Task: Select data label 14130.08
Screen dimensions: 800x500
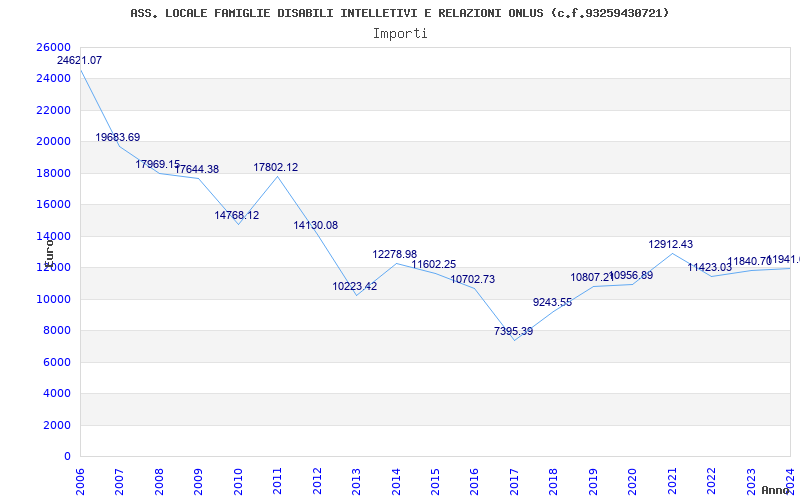Action: tap(316, 226)
